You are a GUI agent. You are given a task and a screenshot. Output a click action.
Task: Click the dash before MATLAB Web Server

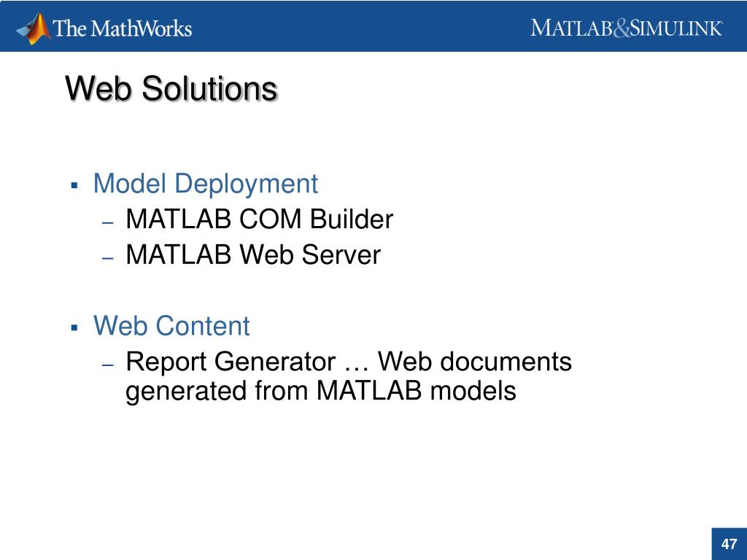pyautogui.click(x=108, y=258)
